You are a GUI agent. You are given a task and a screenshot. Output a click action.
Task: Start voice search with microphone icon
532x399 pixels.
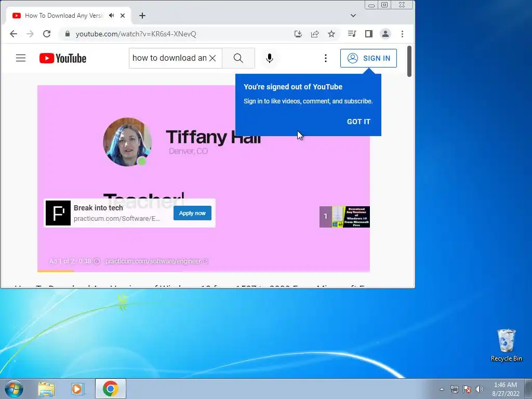[270, 58]
